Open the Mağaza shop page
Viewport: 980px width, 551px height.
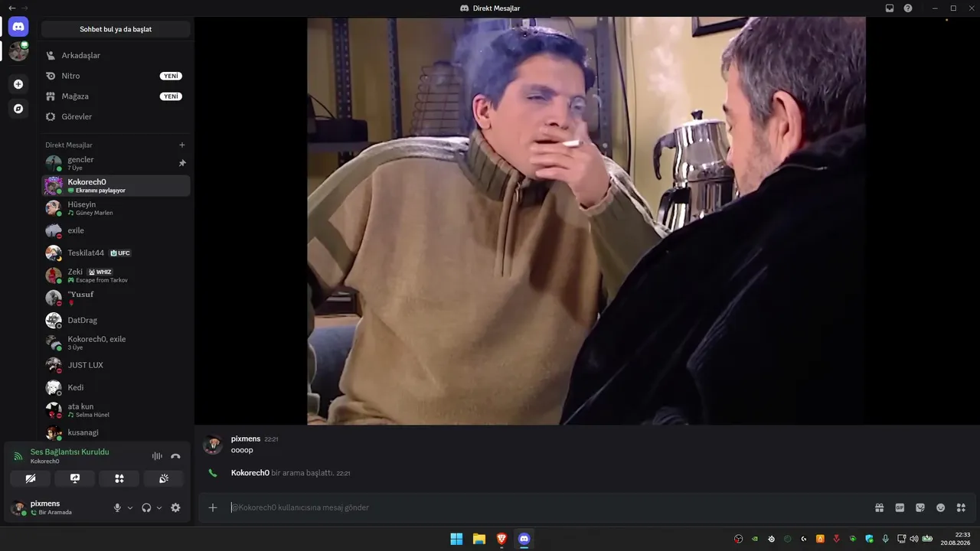[116, 96]
